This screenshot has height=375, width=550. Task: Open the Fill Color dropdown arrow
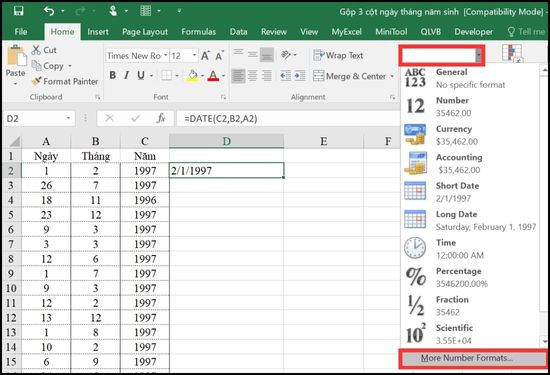(202, 76)
